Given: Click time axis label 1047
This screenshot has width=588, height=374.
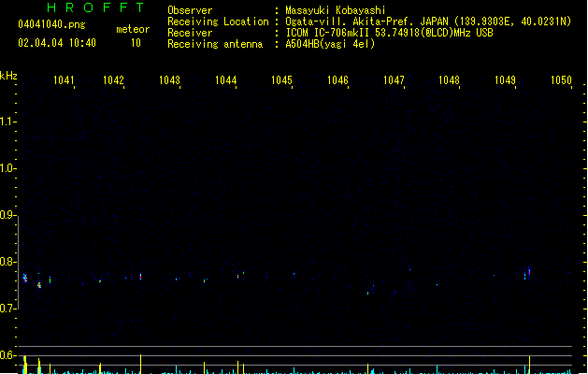Looking at the screenshot, I should [x=394, y=80].
